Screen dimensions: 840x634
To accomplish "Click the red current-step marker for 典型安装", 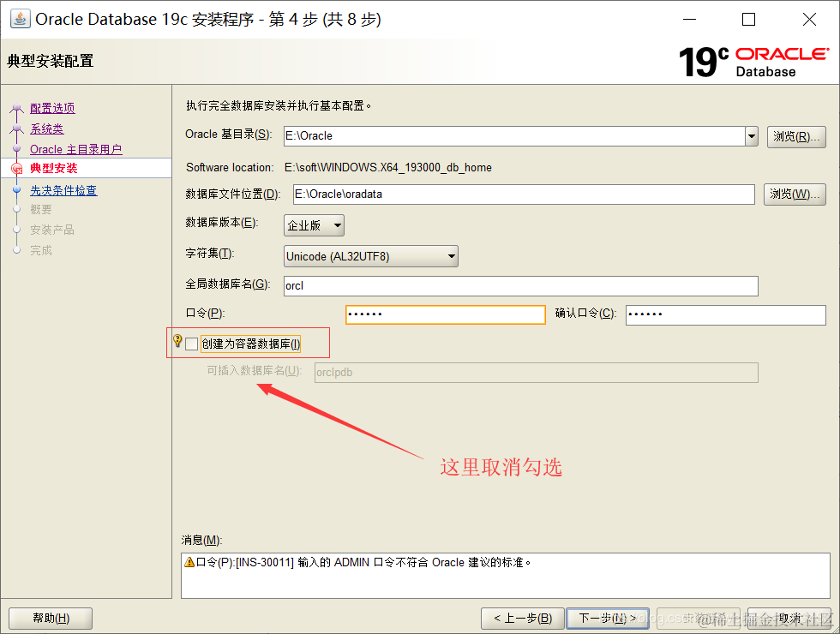I will [x=16, y=169].
